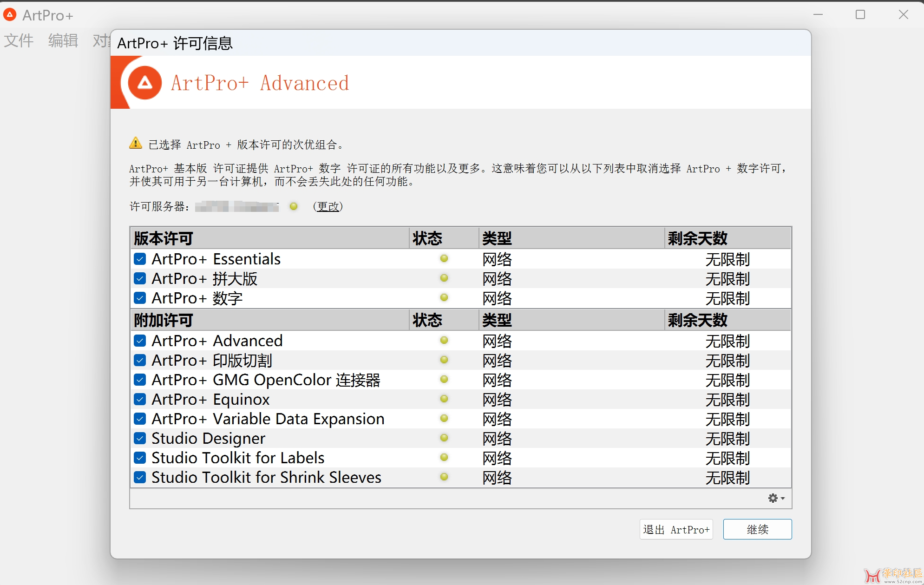Click the 退出 ArtPro+ button

click(x=676, y=529)
